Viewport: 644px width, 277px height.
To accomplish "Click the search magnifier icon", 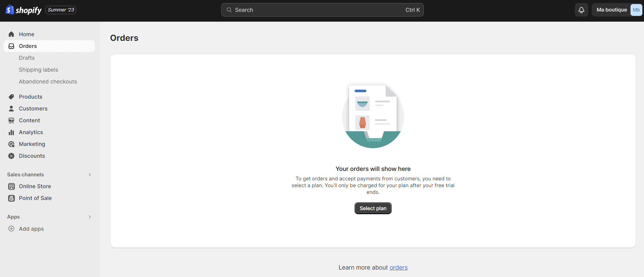I will pyautogui.click(x=229, y=10).
